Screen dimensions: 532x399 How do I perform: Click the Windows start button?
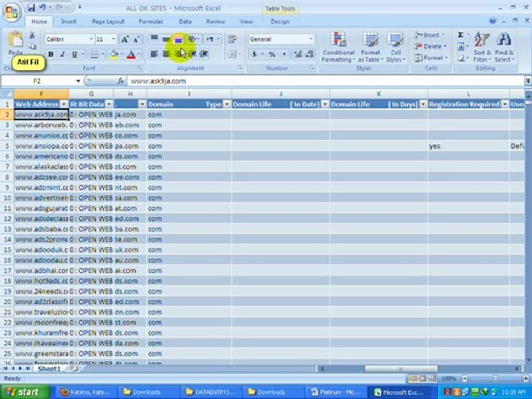(x=25, y=392)
